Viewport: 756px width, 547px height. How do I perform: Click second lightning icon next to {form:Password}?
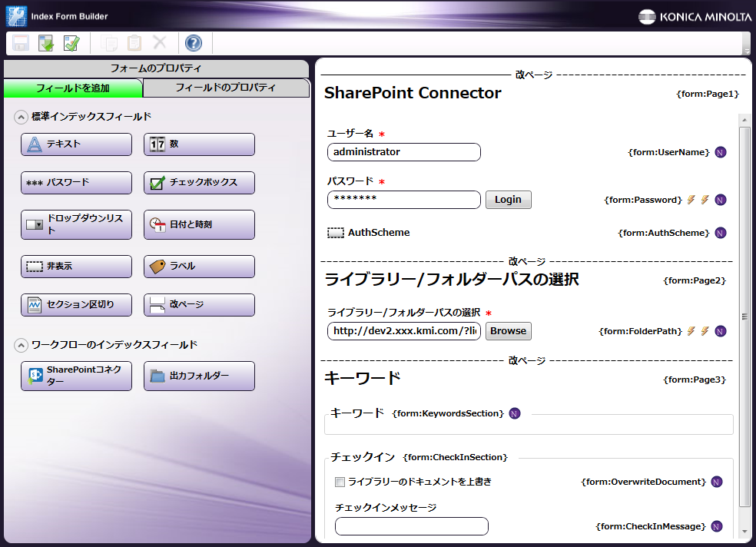pos(705,200)
